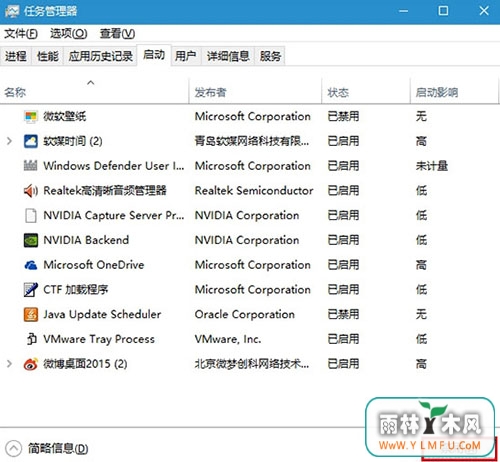Select the VMware Tray Process row name
The height and width of the screenshot is (462, 500).
99,339
